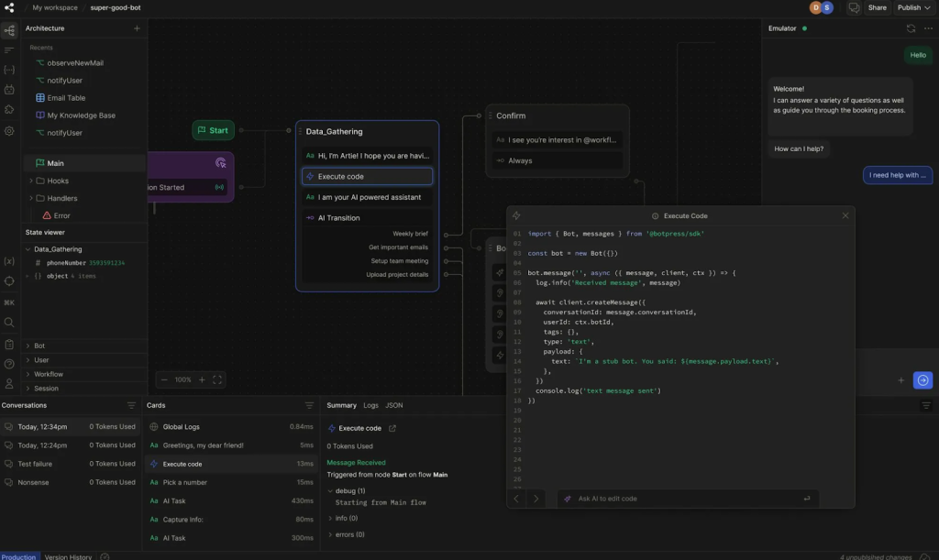Open the 100% zoom level dropdown

tap(182, 379)
